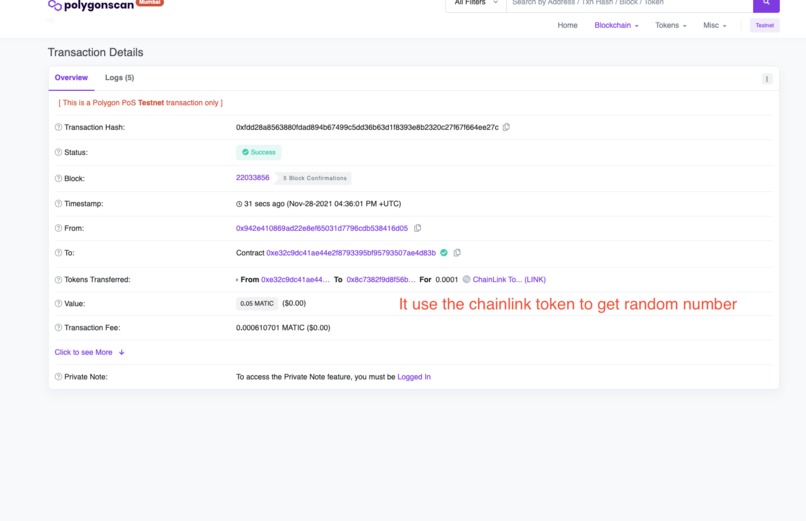Click the purple search button icon
This screenshot has height=521, width=806.
(x=766, y=4)
